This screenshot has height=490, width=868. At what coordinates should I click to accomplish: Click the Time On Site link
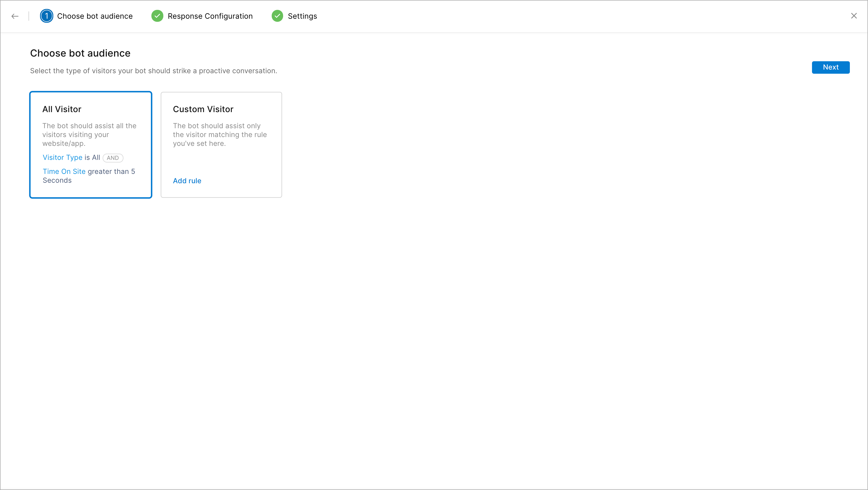(x=64, y=171)
